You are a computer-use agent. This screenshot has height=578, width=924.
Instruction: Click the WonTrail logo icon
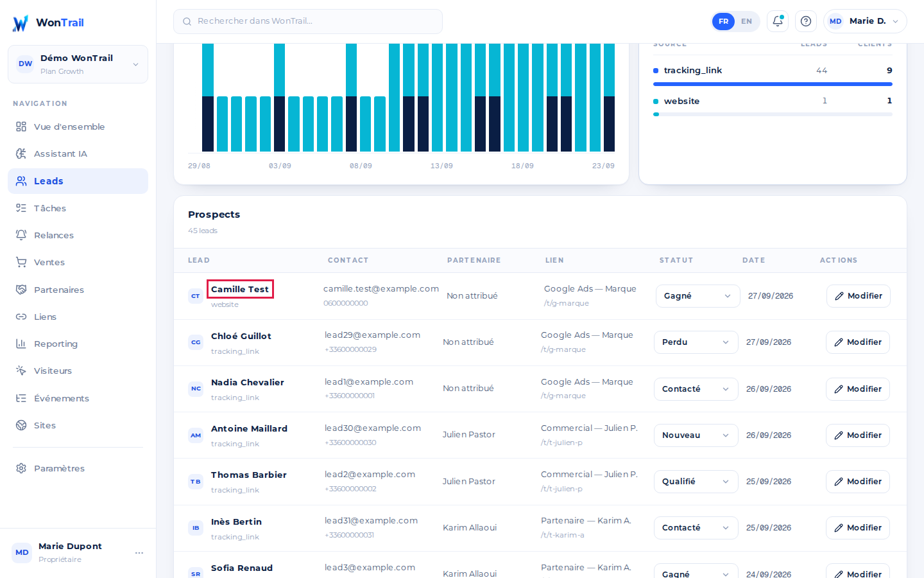coord(21,23)
